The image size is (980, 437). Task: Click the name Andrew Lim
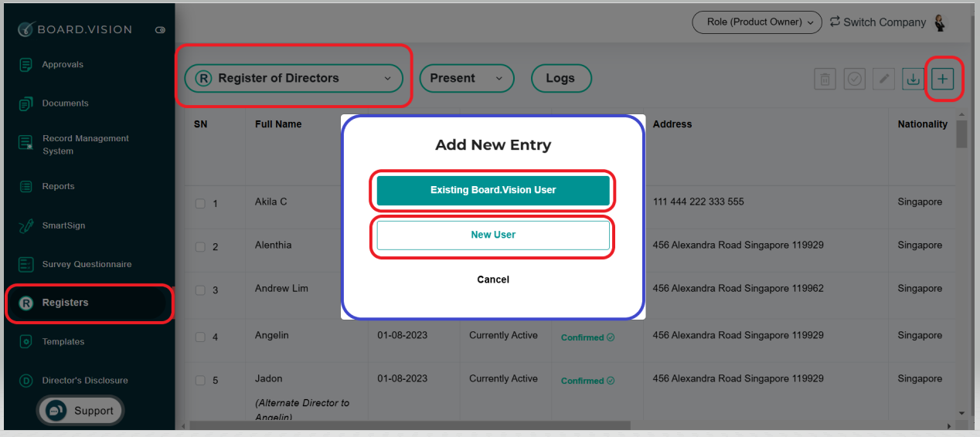(281, 289)
